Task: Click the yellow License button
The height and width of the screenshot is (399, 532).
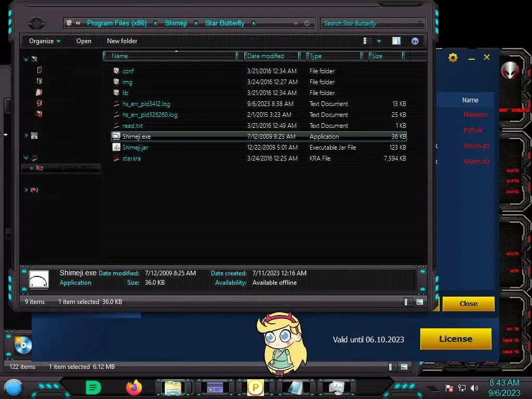Action: pos(456,339)
